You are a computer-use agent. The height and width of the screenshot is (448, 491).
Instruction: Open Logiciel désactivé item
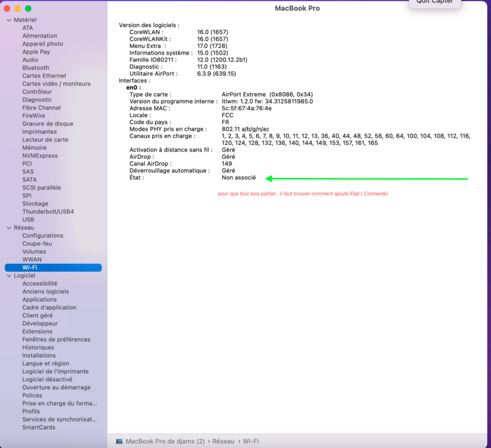[x=47, y=379]
